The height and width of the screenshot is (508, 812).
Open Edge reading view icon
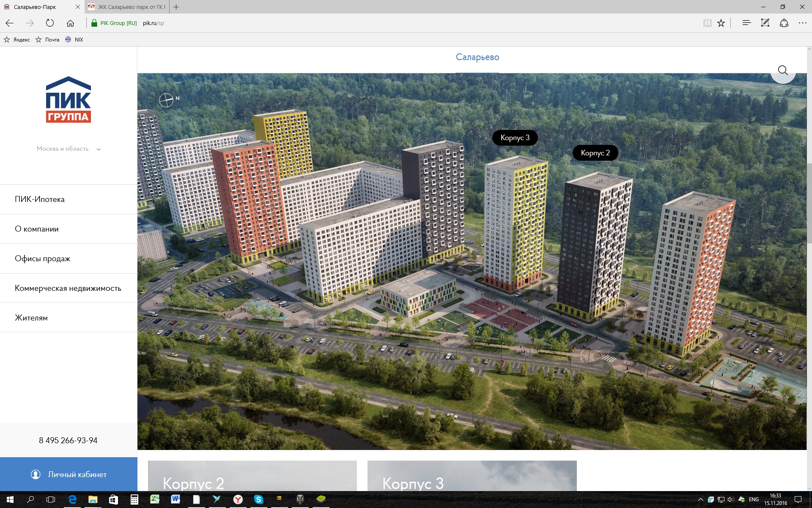tap(707, 23)
